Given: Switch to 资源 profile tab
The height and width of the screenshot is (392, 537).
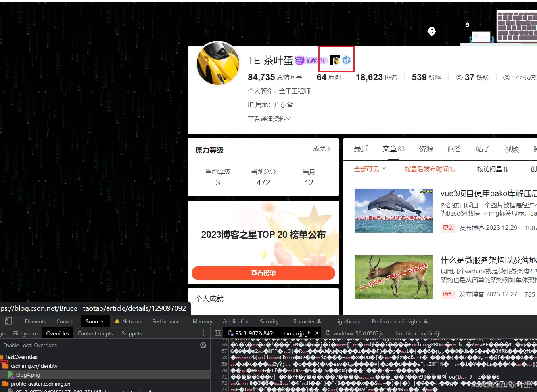Looking at the screenshot, I should [426, 149].
